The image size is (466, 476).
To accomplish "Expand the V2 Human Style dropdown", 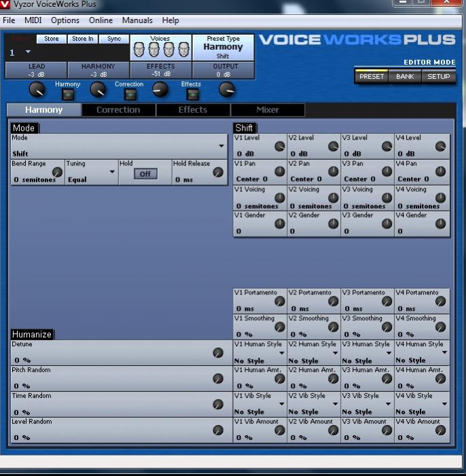I will pos(336,353).
